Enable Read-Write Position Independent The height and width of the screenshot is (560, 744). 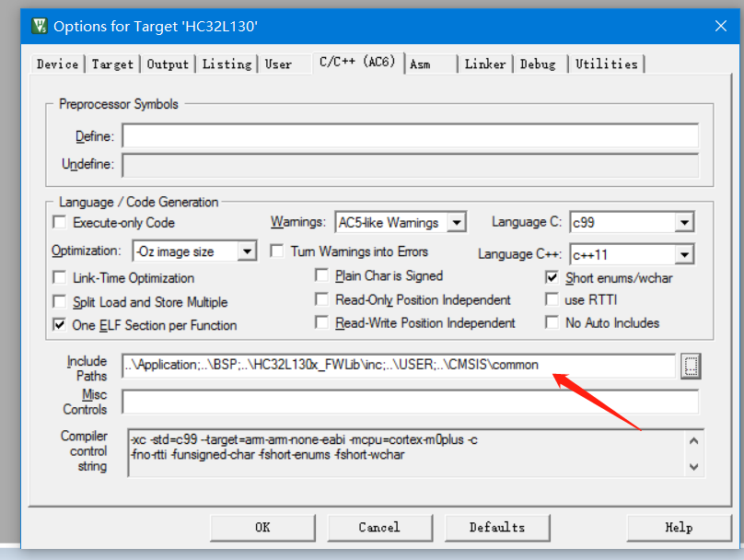pos(321,322)
